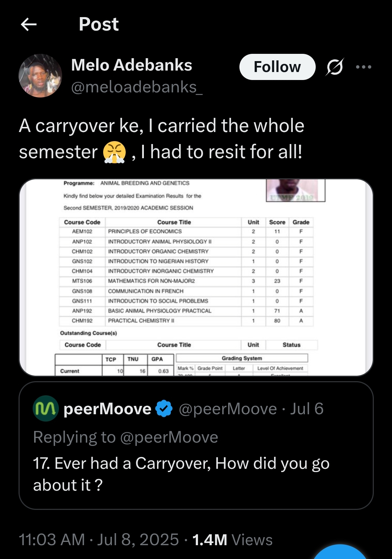The height and width of the screenshot is (559, 392).
Task: Enlarge the exam results image
Action: point(196,277)
